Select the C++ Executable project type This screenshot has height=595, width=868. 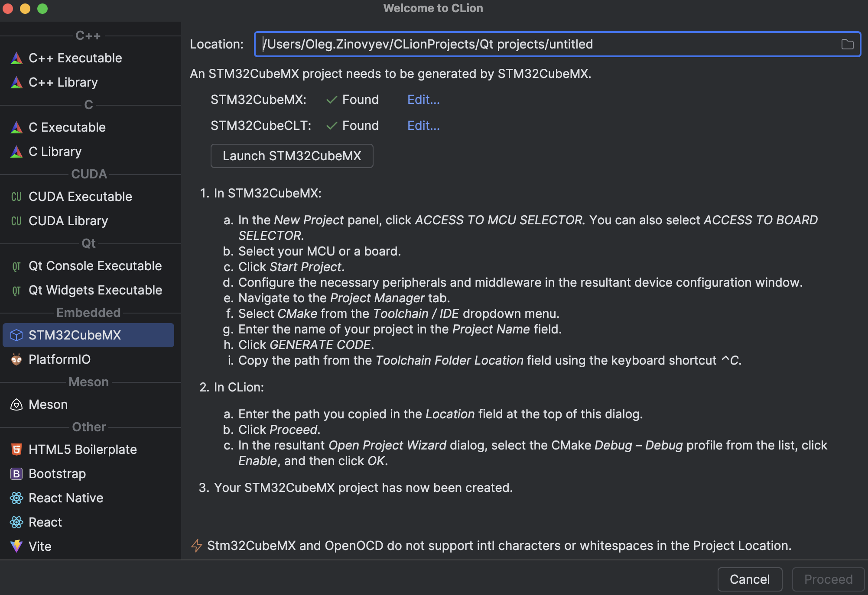pyautogui.click(x=75, y=58)
